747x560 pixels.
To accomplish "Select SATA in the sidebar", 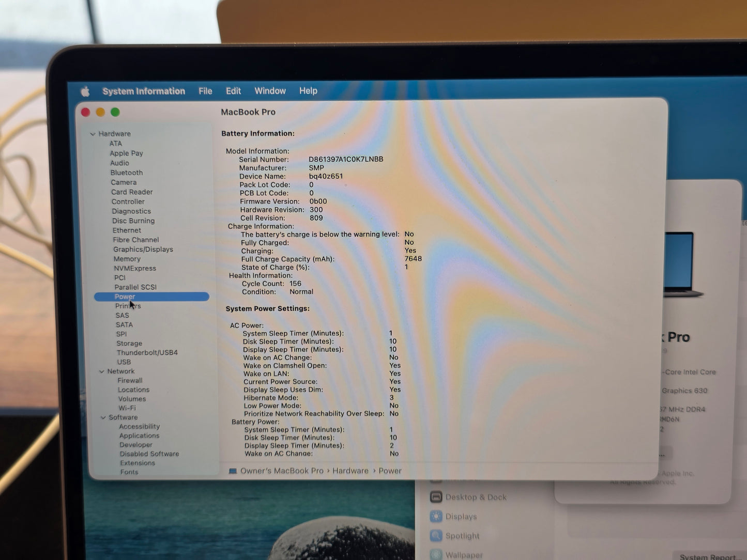I will 124,324.
